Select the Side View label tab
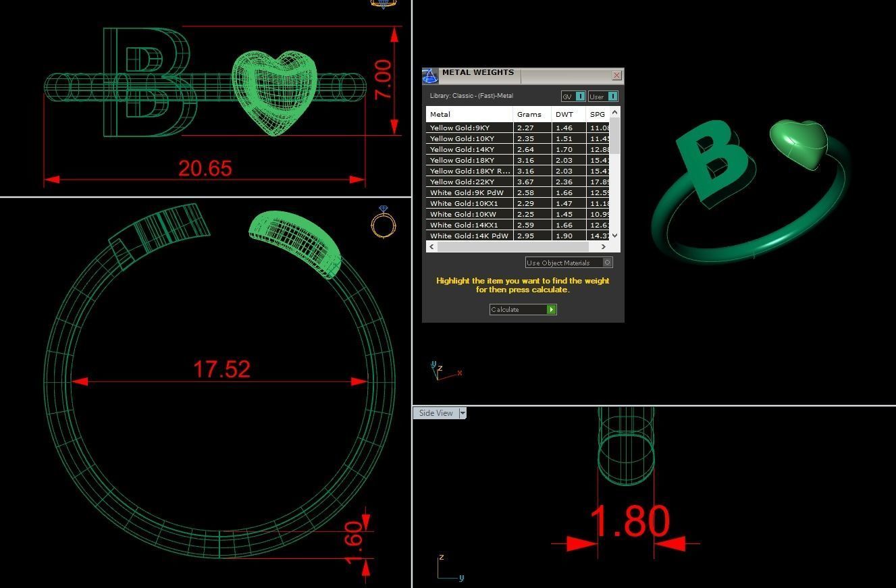Screen dimensions: 896x588 click(x=436, y=413)
